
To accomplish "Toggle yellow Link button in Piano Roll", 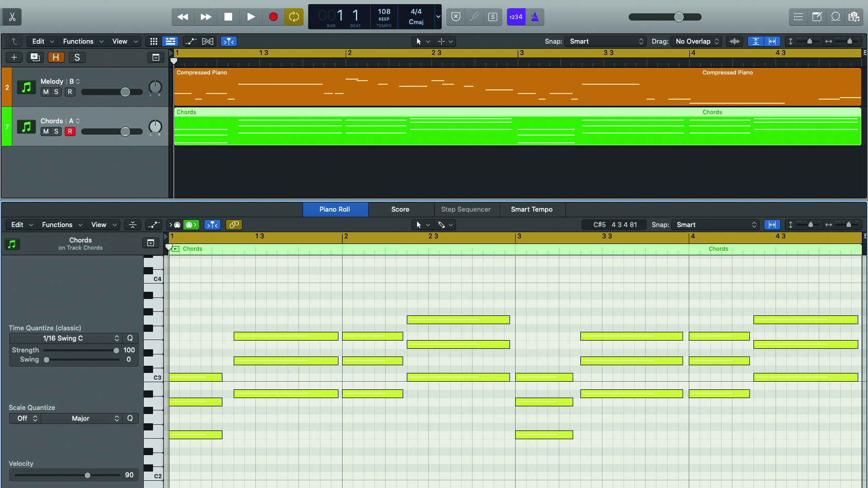I will (x=234, y=224).
